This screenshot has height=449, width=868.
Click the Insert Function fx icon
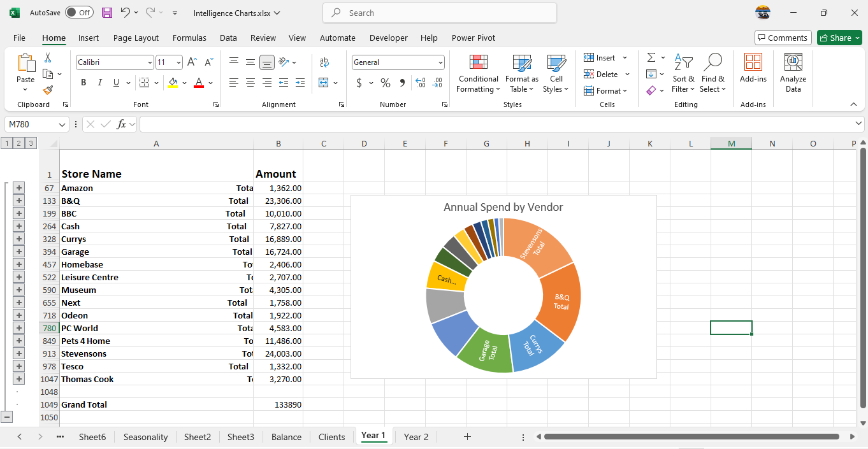tap(121, 124)
